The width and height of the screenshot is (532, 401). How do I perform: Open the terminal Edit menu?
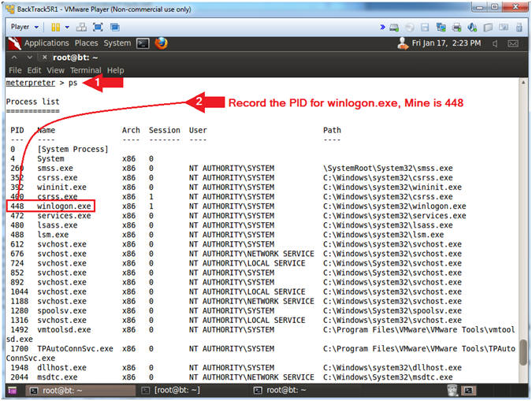(34, 70)
